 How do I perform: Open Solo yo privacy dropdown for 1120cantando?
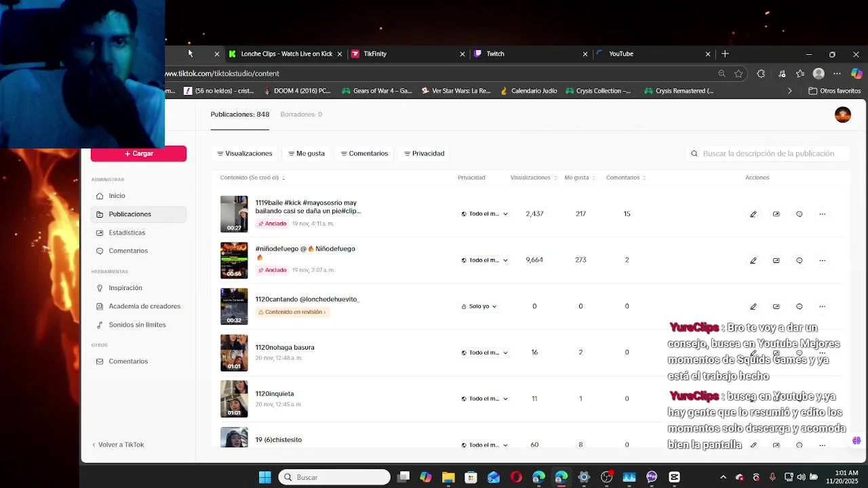479,306
